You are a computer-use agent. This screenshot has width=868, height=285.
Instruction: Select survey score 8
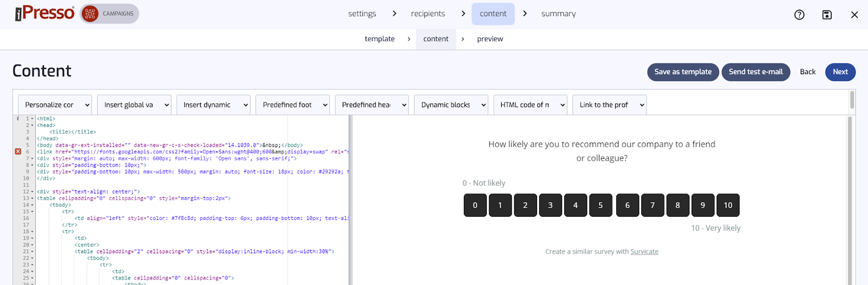click(678, 205)
